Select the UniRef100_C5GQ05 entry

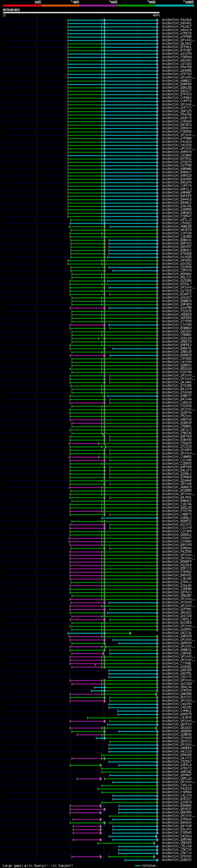pos(177,443)
